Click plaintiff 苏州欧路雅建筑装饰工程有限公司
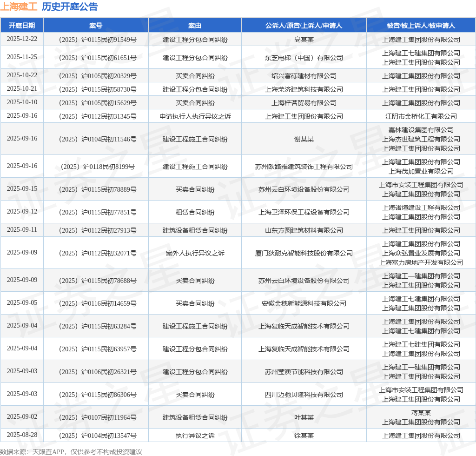 coord(304,167)
